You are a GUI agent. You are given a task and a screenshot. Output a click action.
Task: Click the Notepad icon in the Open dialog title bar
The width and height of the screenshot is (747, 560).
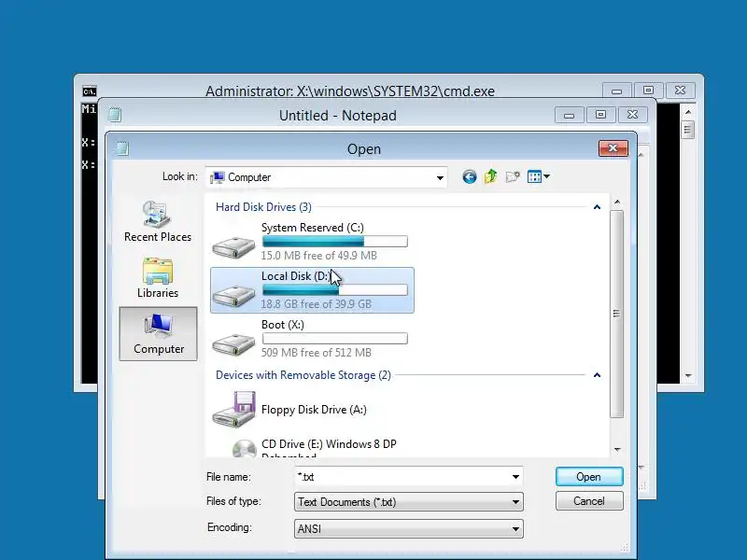(x=122, y=148)
